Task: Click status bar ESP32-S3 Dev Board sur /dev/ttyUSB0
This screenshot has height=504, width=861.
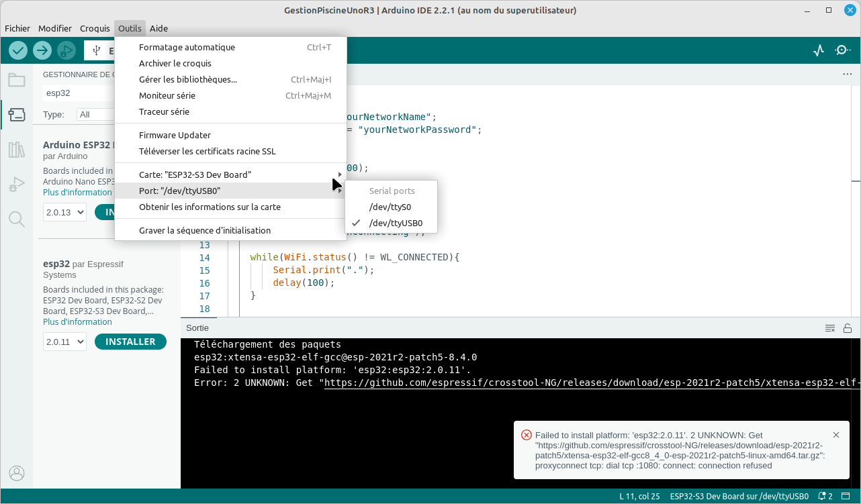Action: coord(739,497)
